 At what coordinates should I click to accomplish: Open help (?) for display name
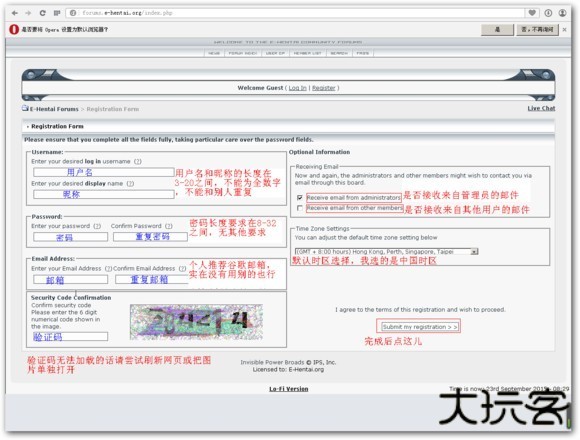130,184
